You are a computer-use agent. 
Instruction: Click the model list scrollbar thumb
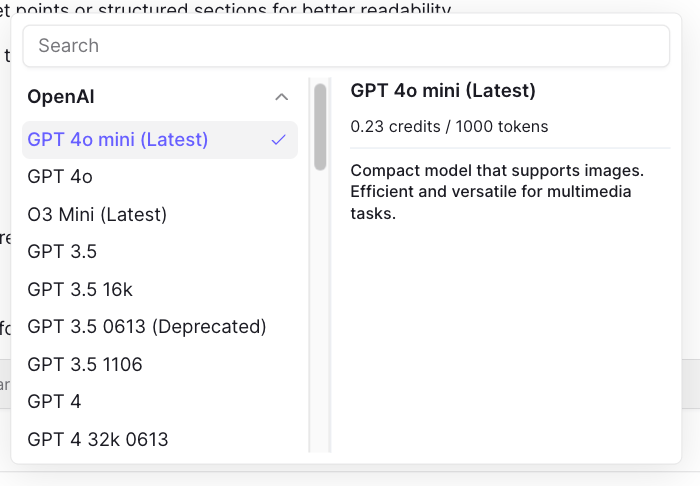click(320, 127)
